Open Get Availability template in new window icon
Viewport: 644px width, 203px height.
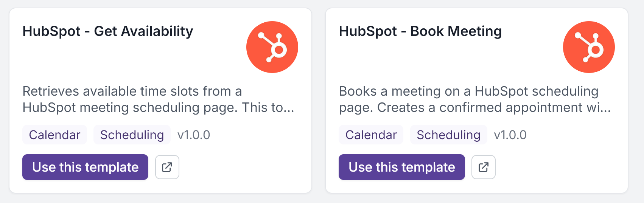(167, 167)
